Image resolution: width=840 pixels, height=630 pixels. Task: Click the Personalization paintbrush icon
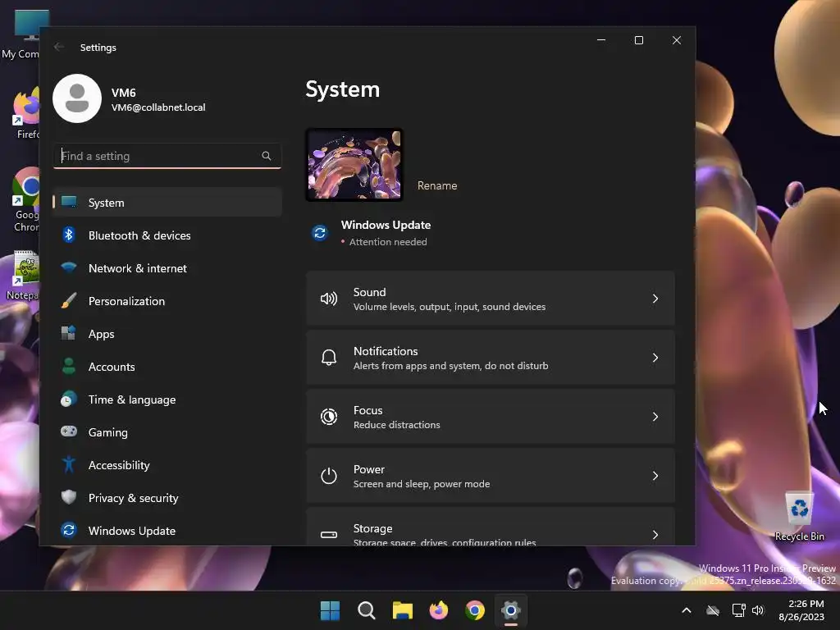69,300
